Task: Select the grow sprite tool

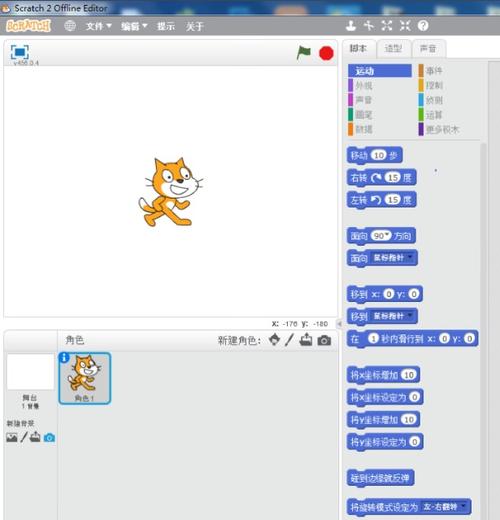Action: click(x=387, y=26)
